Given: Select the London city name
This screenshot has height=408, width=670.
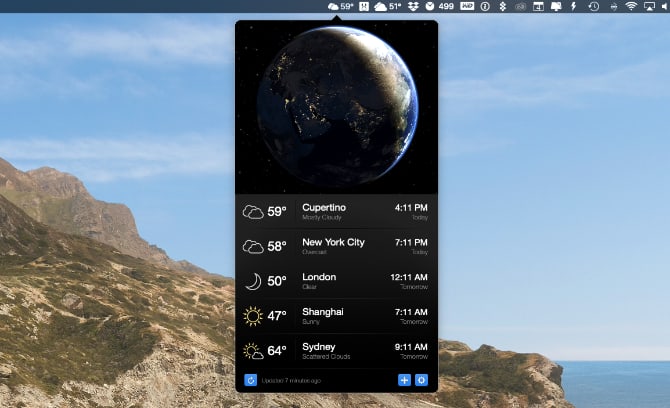Looking at the screenshot, I should [x=319, y=277].
